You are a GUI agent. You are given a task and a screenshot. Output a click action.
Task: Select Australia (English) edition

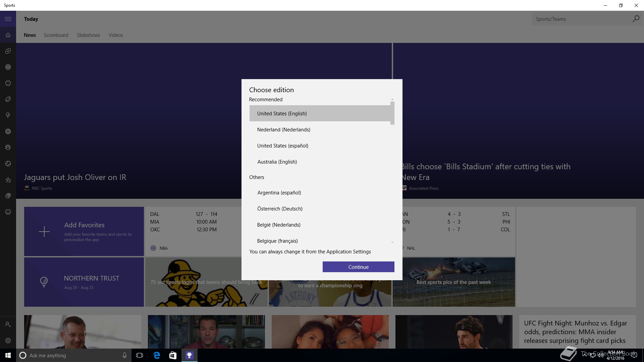[320, 162]
